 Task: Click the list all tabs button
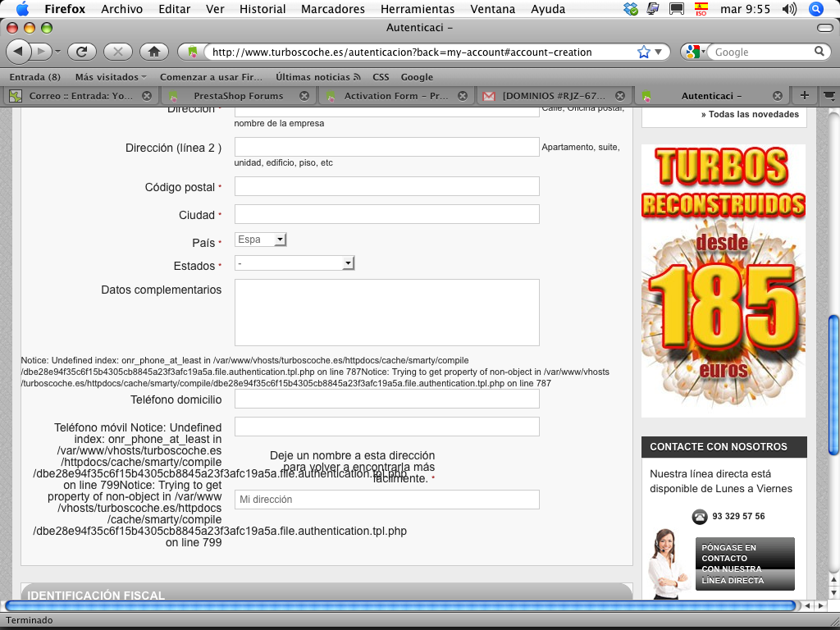[829, 95]
